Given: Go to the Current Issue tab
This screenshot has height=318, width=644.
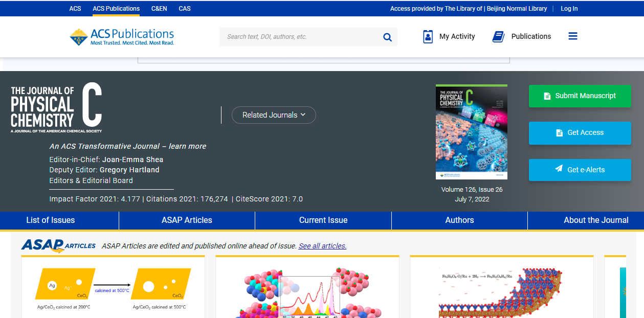Looking at the screenshot, I should pyautogui.click(x=323, y=220).
